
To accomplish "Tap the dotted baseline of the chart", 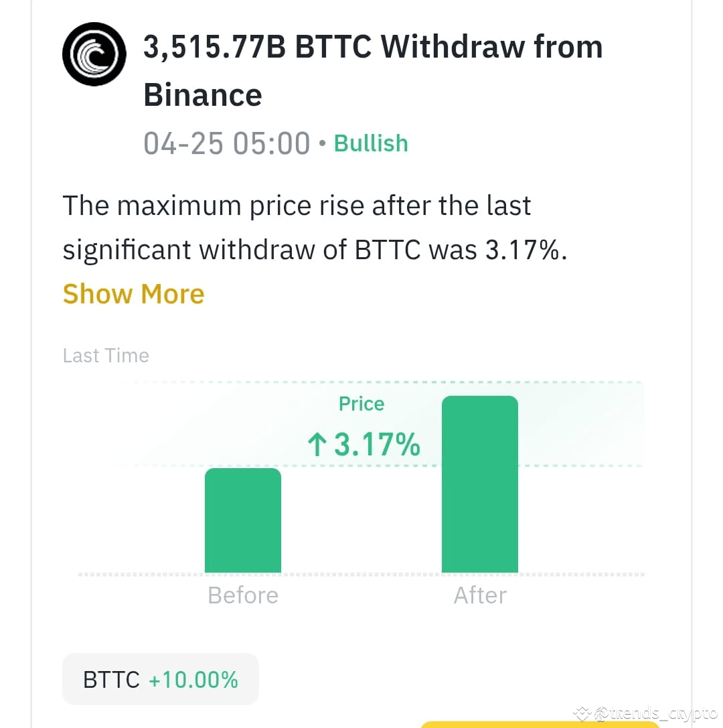I will pyautogui.click(x=361, y=574).
